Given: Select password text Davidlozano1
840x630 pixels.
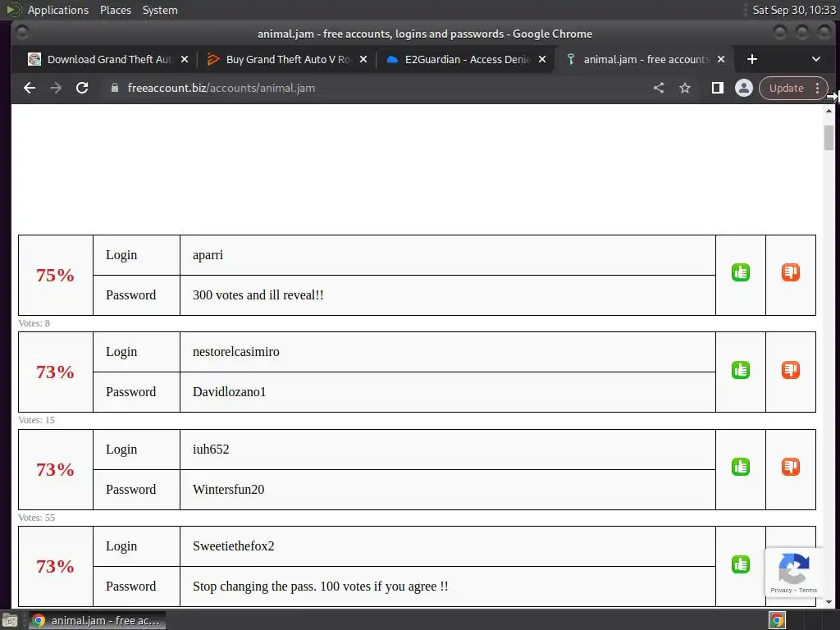Looking at the screenshot, I should (x=230, y=391).
